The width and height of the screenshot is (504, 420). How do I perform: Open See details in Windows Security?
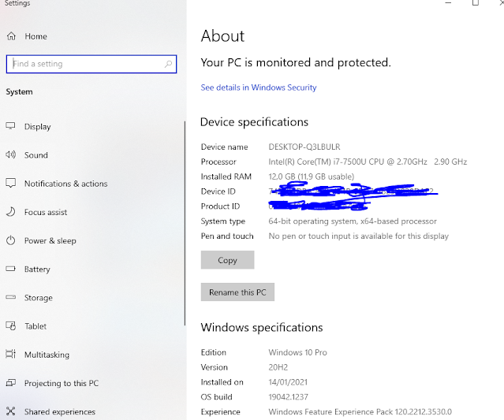259,87
